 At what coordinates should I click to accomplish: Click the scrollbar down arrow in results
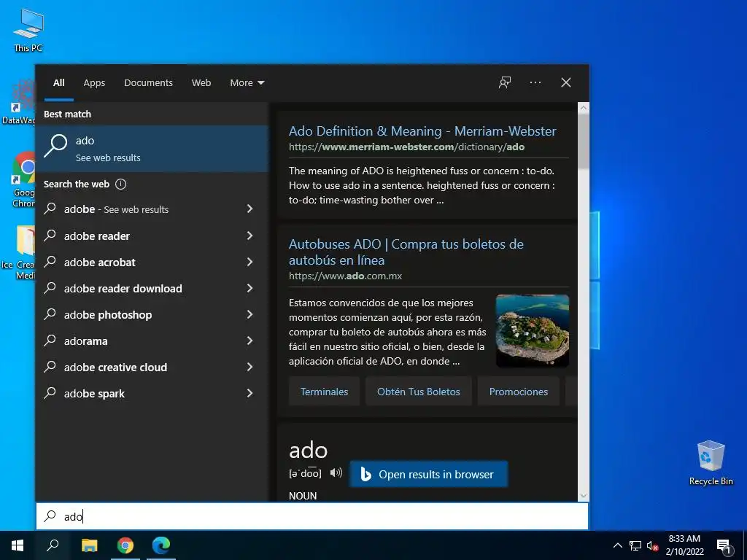[583, 496]
